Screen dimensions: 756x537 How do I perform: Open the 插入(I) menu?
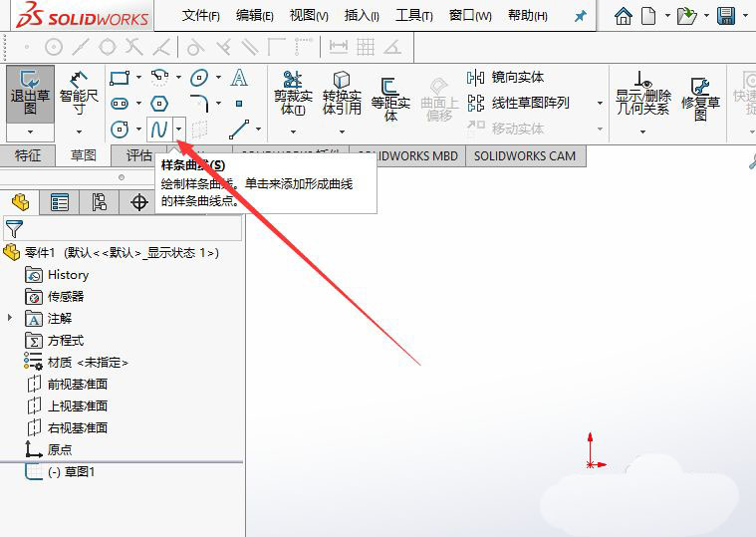[362, 16]
